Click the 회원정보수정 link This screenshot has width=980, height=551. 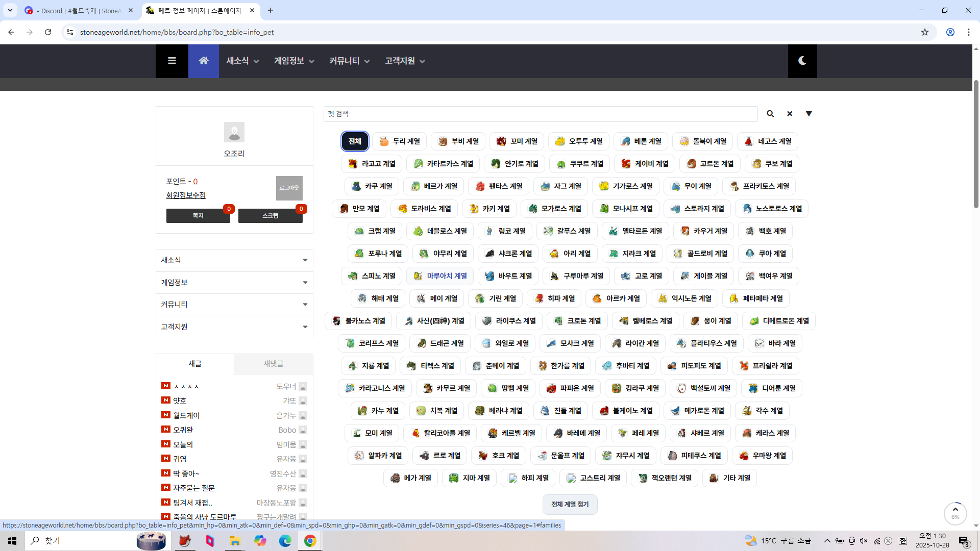pos(186,195)
